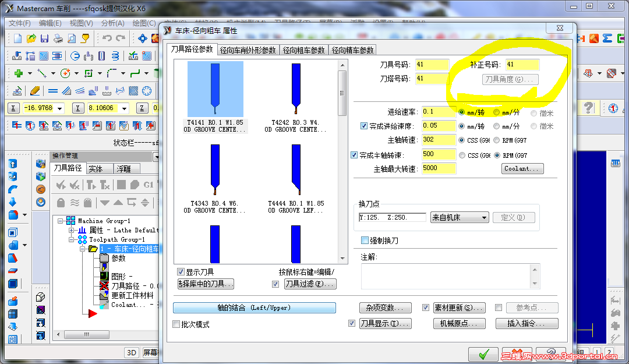Open dropdown arrow next to line tool
This screenshot has height=364, width=629.
[x=53, y=73]
